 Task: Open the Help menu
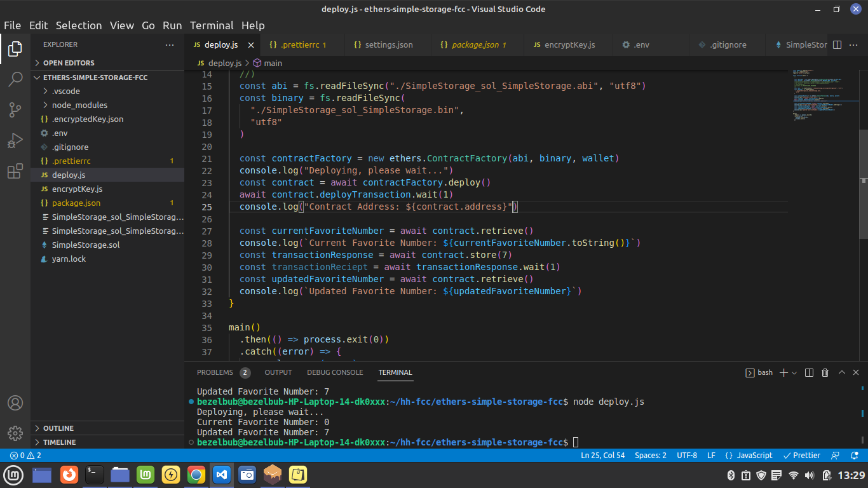click(x=253, y=25)
